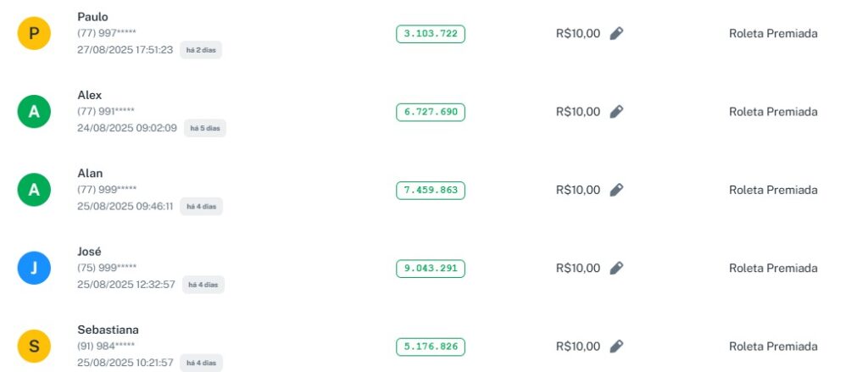Click ticket number 6.727.690
This screenshot has width=868, height=372.
tap(431, 112)
